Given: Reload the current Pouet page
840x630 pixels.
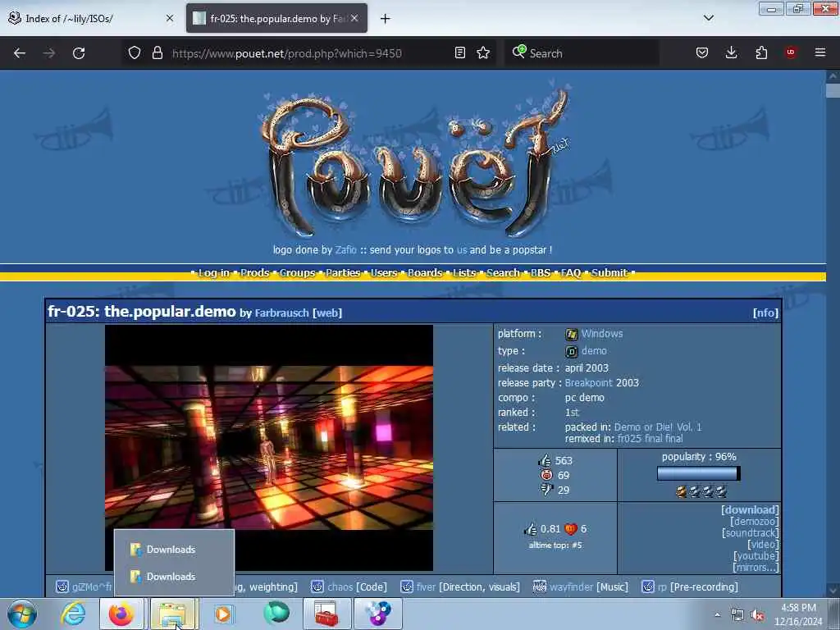Looking at the screenshot, I should click(x=79, y=53).
